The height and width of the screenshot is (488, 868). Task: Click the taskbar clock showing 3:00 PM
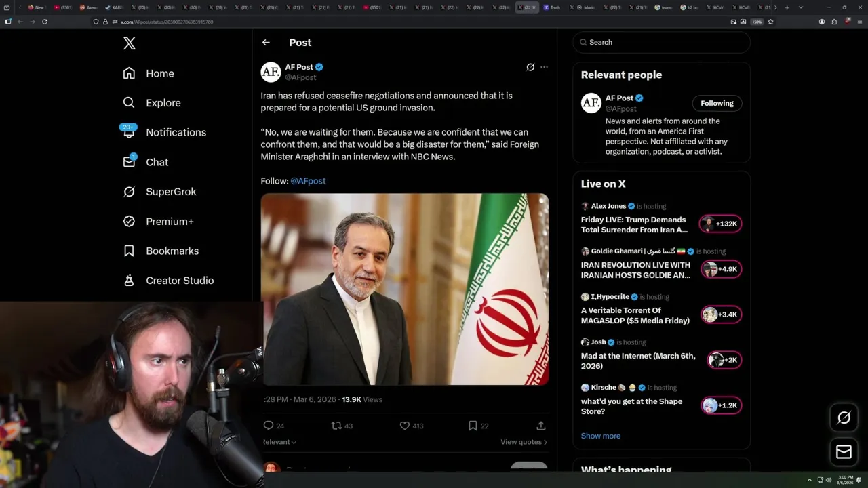click(x=846, y=480)
